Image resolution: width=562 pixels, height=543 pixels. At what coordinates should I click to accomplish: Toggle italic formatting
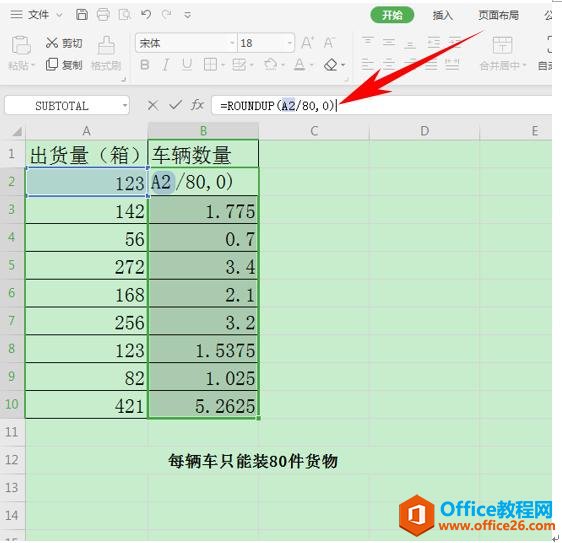pyautogui.click(x=165, y=65)
